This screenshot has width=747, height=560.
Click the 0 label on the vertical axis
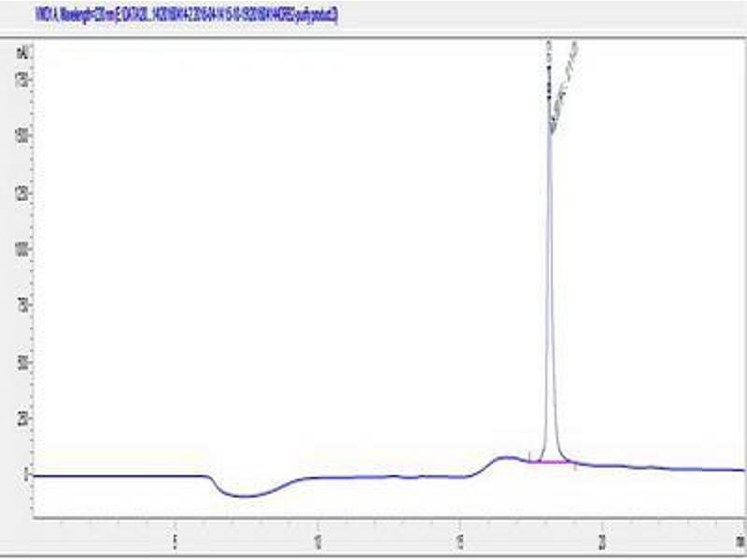coord(26,475)
